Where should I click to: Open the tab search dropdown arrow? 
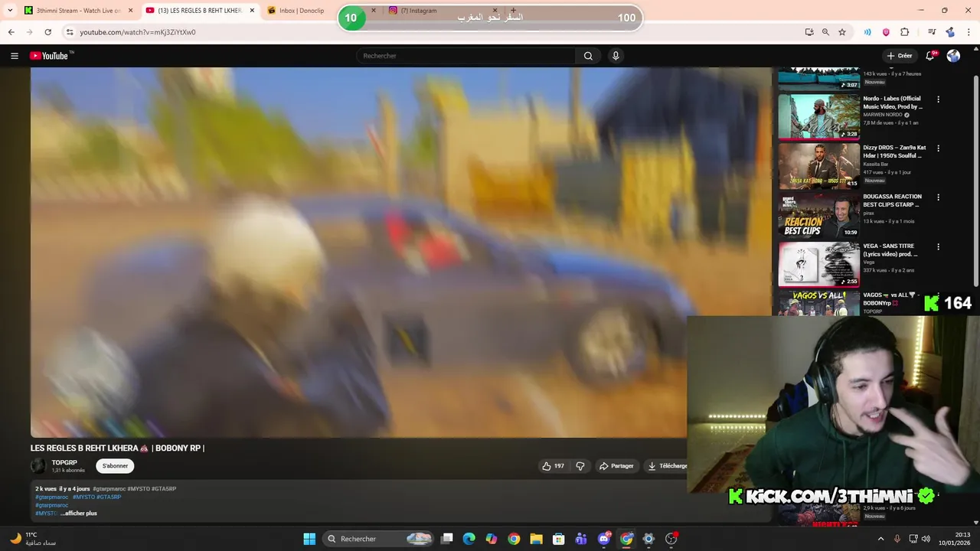pos(10,11)
